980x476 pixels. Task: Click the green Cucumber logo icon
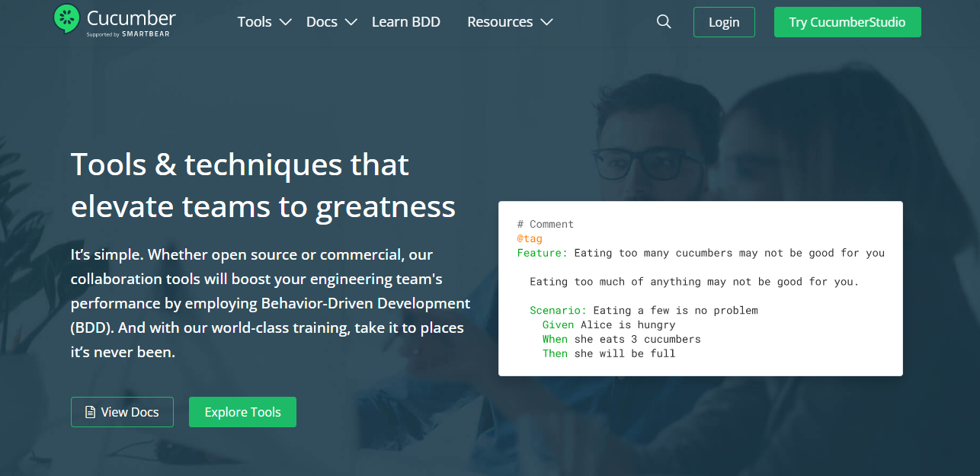point(67,19)
